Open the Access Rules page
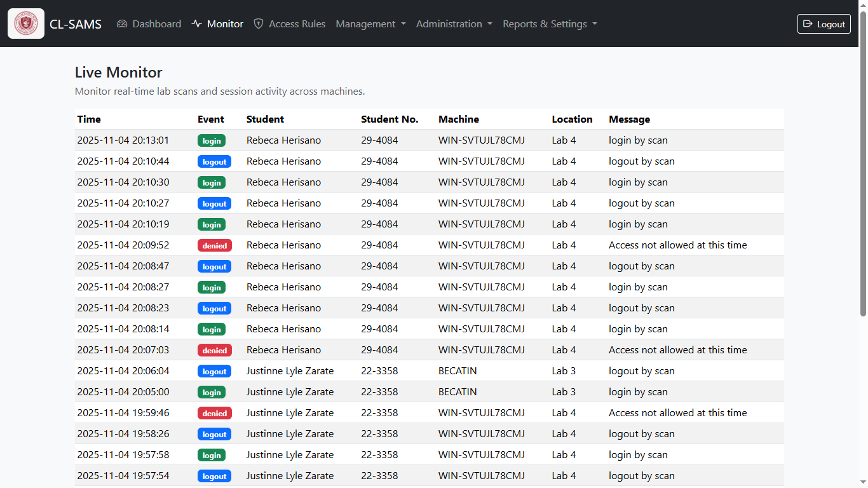The width and height of the screenshot is (868, 488). pyautogui.click(x=297, y=24)
